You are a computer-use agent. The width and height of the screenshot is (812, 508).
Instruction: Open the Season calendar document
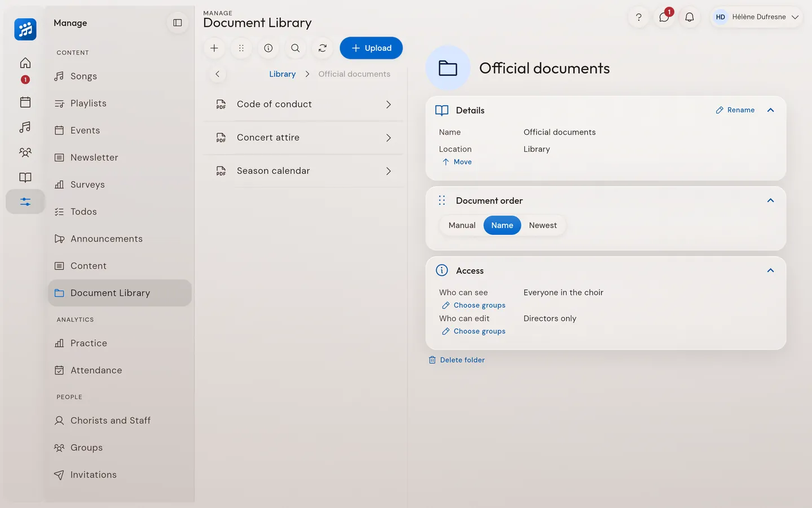click(x=303, y=171)
